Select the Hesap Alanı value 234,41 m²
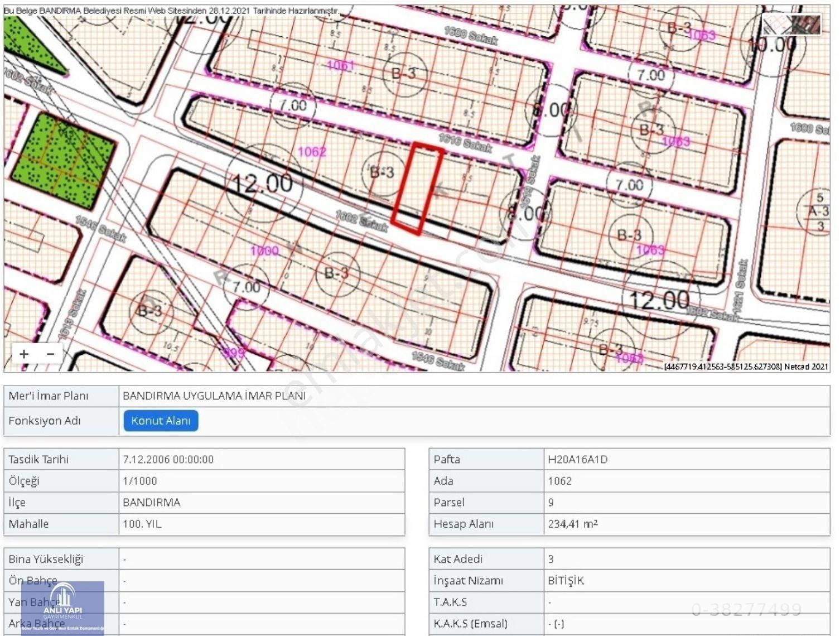Viewport: 840px width, 636px height. click(573, 524)
